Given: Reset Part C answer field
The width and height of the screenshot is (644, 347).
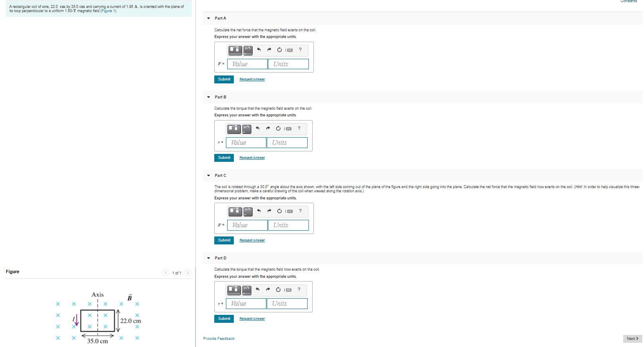Looking at the screenshot, I should pyautogui.click(x=279, y=211).
